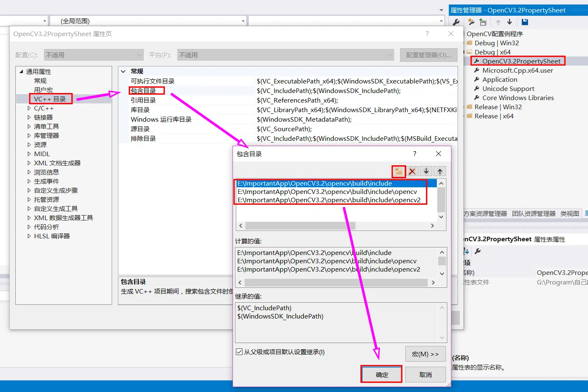Expand the 库管理器 node

click(x=29, y=135)
